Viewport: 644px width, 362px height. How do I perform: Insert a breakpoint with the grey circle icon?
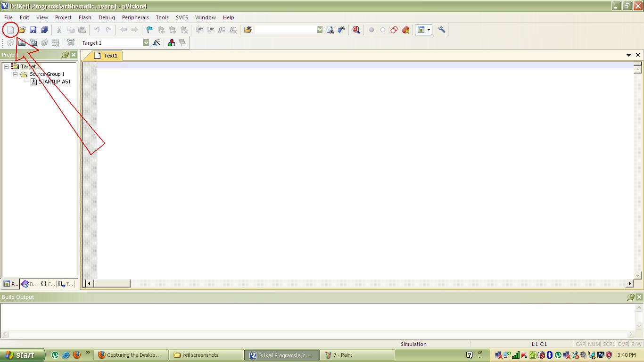coord(372,30)
